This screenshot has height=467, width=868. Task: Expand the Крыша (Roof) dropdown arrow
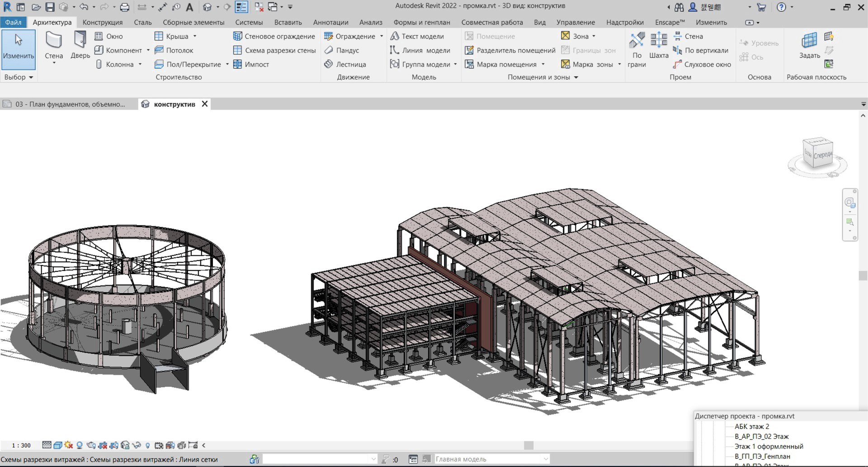pyautogui.click(x=195, y=36)
